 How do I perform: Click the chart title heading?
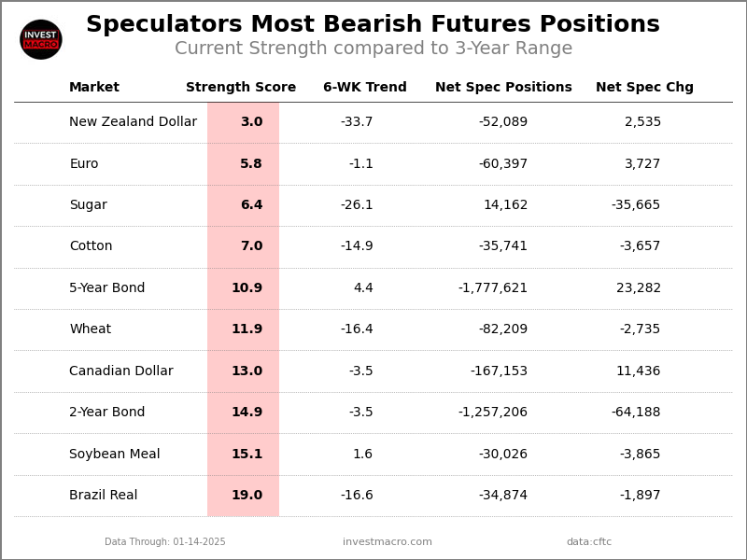coord(373,25)
